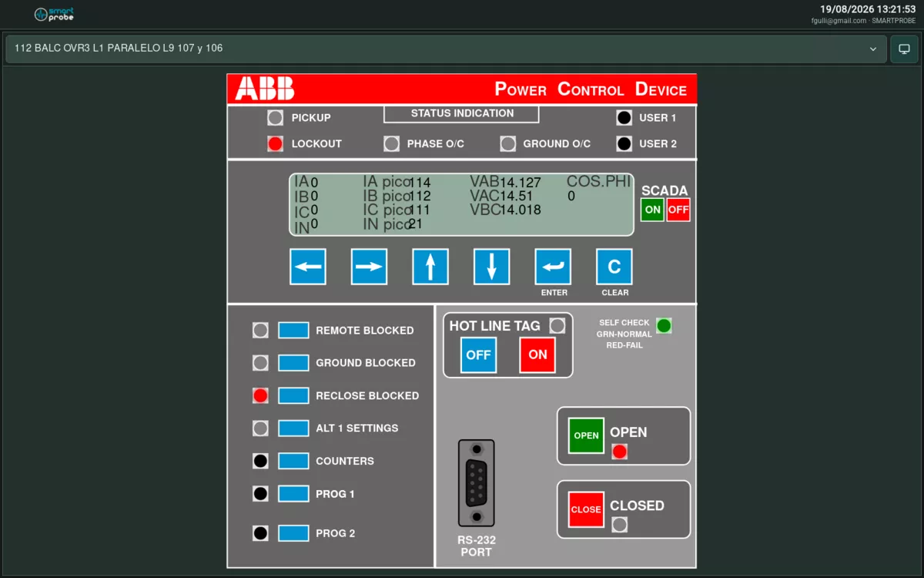Toggle the PROG 2 blue button
The height and width of the screenshot is (578, 924).
tap(293, 533)
